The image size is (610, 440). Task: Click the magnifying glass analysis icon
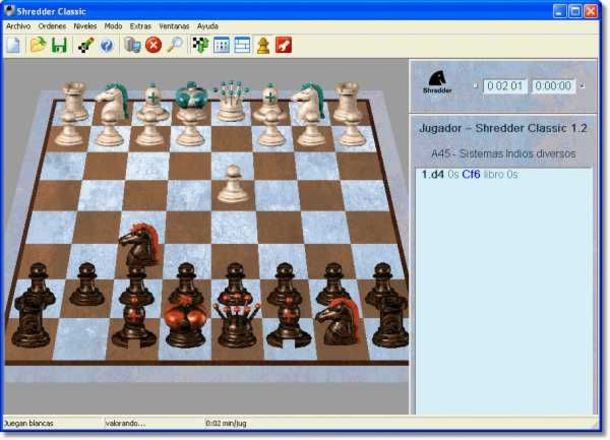coord(175,45)
